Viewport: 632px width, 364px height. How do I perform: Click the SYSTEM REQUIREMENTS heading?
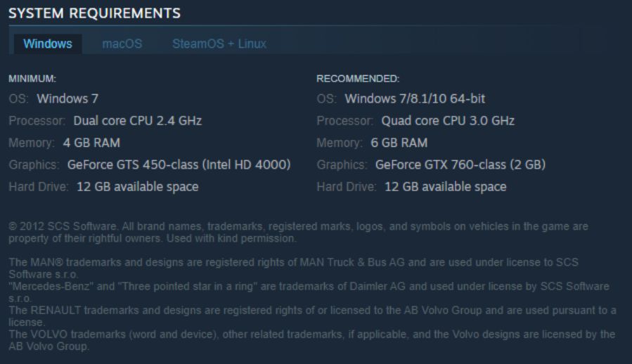pyautogui.click(x=95, y=13)
